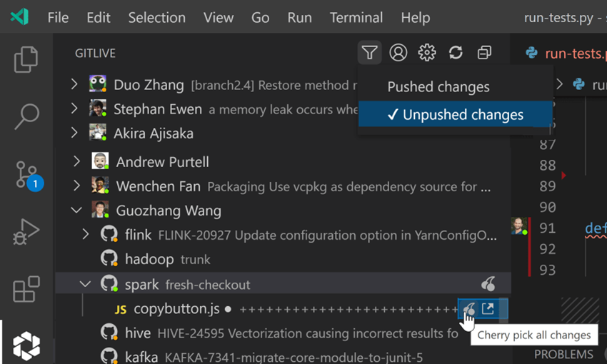
Task: Open copybutton.js diff in external view
Action: pos(488,308)
